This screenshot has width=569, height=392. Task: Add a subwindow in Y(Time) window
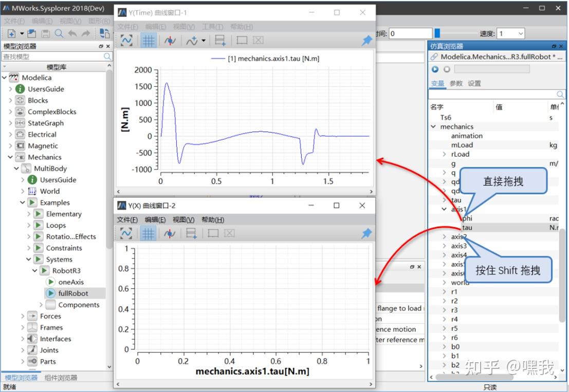pyautogui.click(x=221, y=41)
